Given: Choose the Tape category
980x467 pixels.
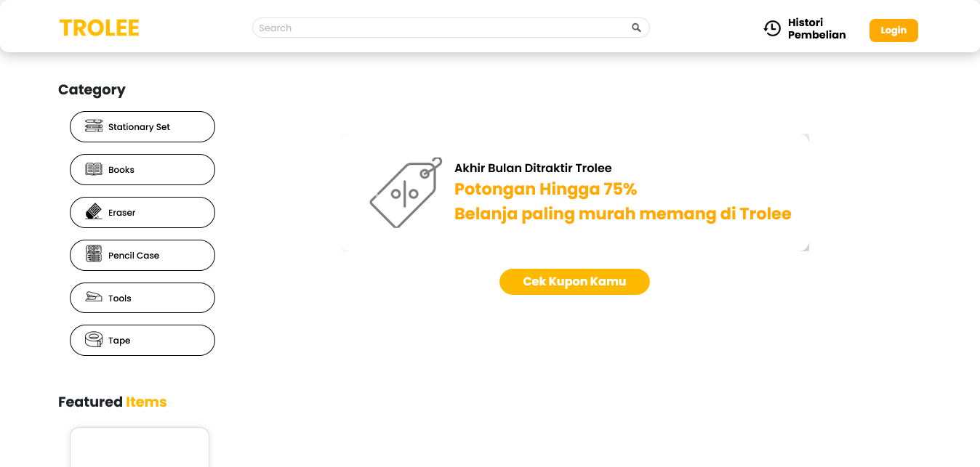Looking at the screenshot, I should tap(142, 340).
